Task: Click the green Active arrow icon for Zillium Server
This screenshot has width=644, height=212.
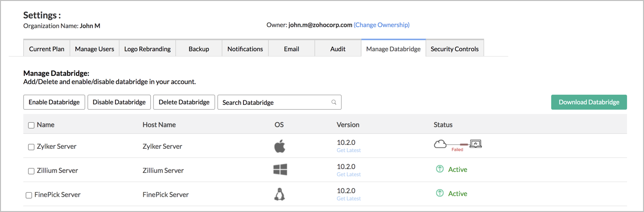Action: click(x=440, y=170)
